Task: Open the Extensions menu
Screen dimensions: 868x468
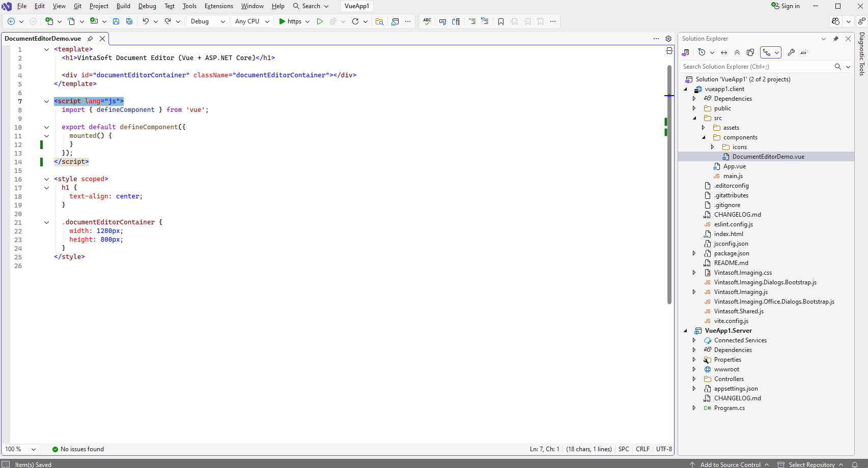Action: point(218,6)
